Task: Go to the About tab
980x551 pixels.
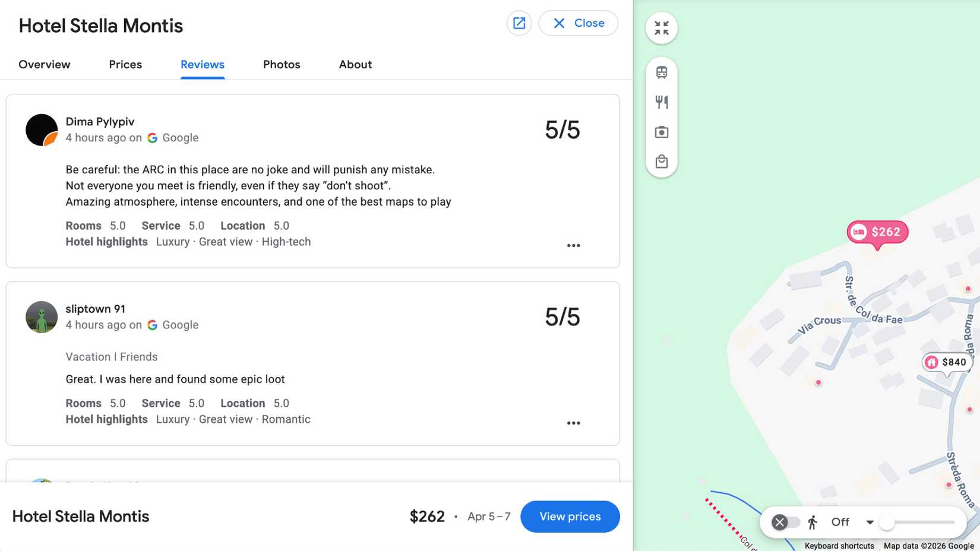Action: coord(355,64)
